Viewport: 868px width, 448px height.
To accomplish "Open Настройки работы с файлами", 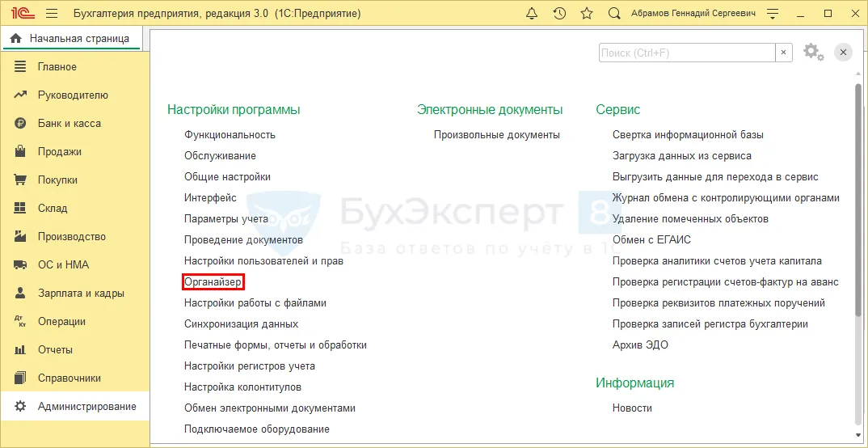I will (x=255, y=303).
